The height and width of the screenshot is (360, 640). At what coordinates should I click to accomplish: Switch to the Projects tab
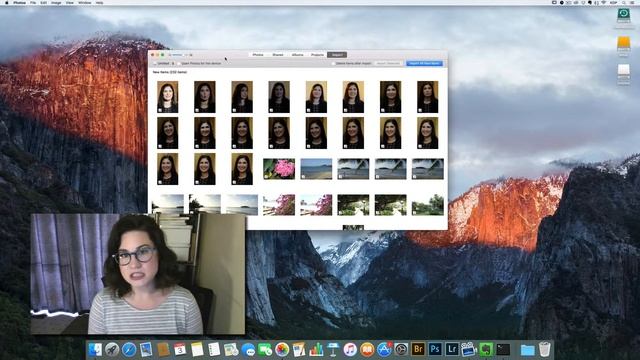[x=317, y=55]
